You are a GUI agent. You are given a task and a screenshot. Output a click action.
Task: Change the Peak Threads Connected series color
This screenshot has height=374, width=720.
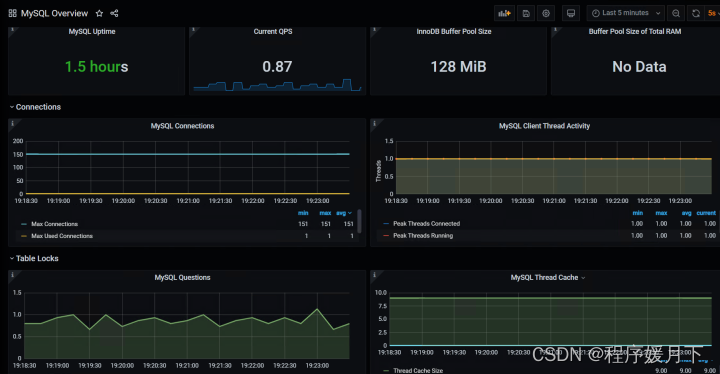tap(386, 224)
